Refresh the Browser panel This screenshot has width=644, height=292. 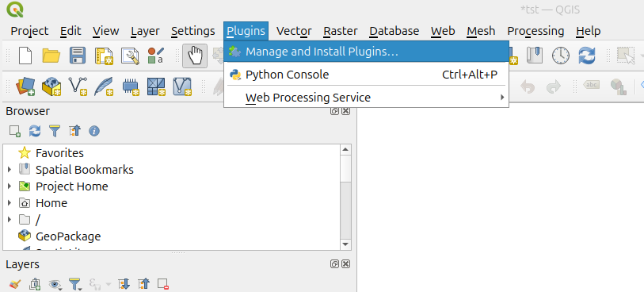35,131
